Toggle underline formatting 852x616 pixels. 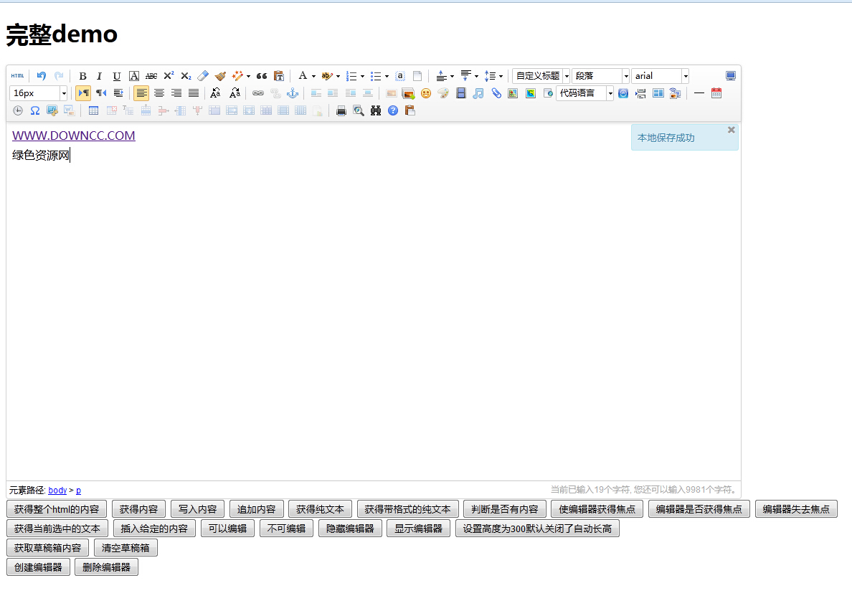tap(115, 76)
